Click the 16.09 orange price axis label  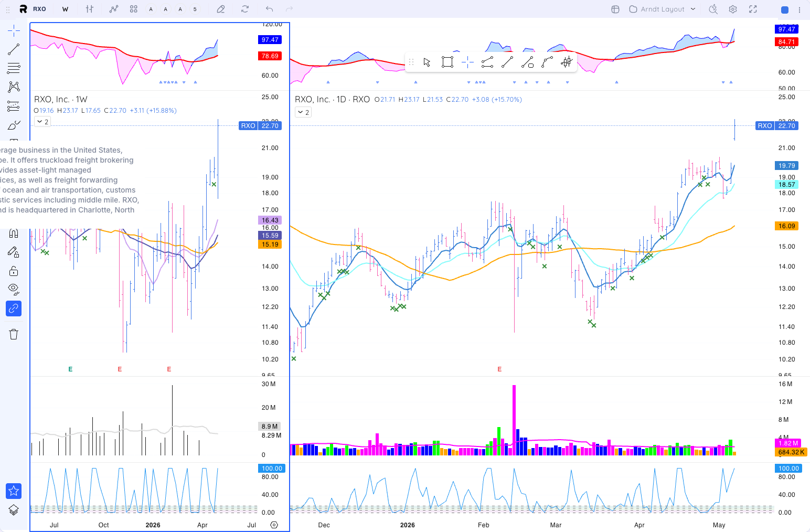(x=787, y=226)
